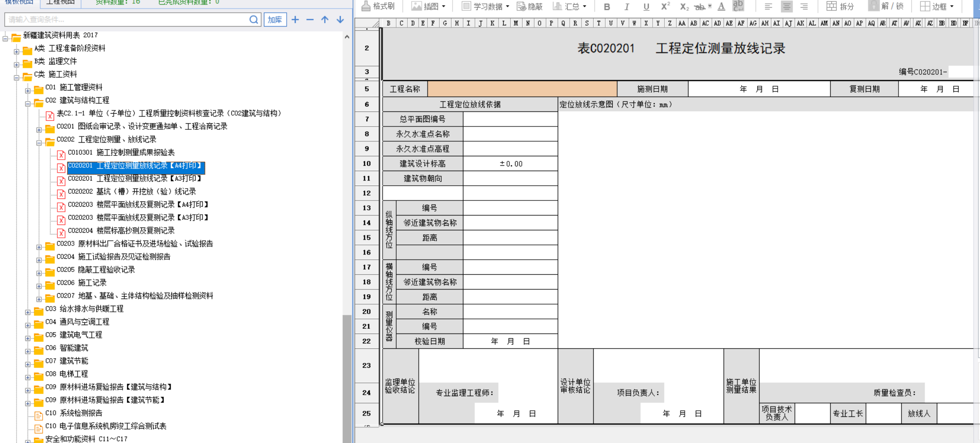This screenshot has width=980, height=443.
Task: Click the minus remove icon
Action: point(310,19)
